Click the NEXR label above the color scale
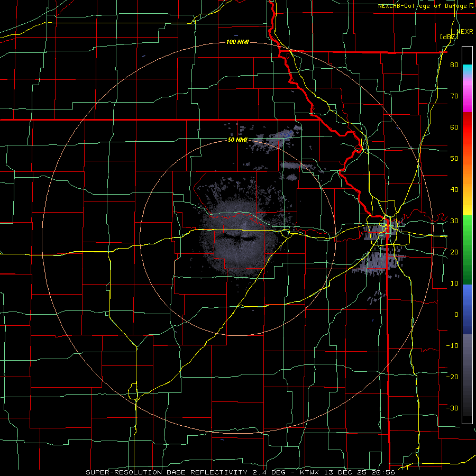476x476 pixels. 465,32
